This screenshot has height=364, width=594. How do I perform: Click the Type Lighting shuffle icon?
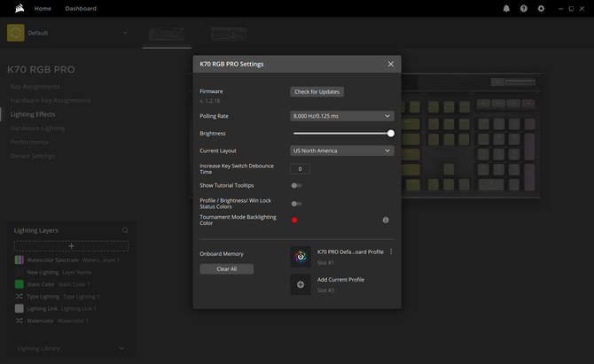point(19,297)
